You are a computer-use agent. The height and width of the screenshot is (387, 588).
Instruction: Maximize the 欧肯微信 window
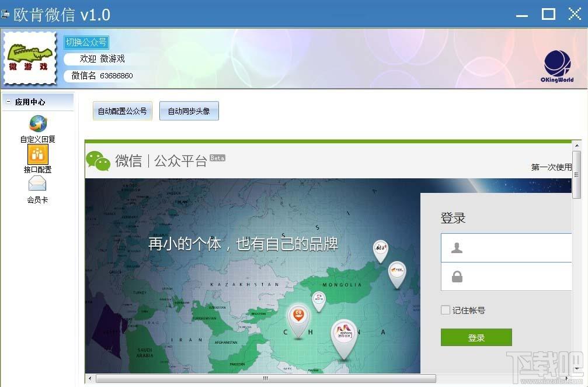coord(548,15)
